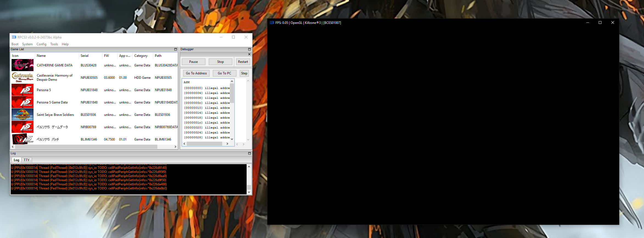Click the Step button
Screen dimensions: 644x238
point(244,73)
